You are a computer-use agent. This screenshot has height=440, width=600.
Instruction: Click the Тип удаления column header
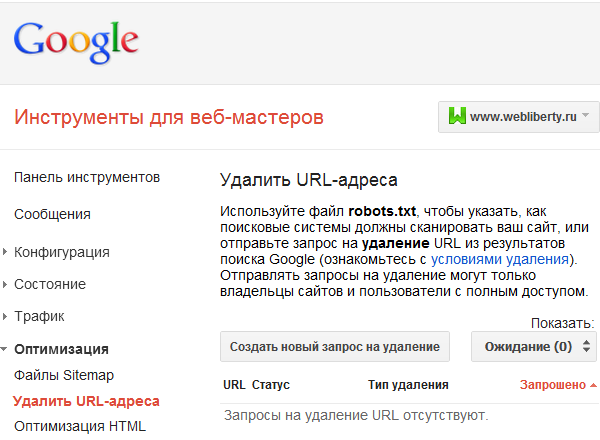click(408, 385)
